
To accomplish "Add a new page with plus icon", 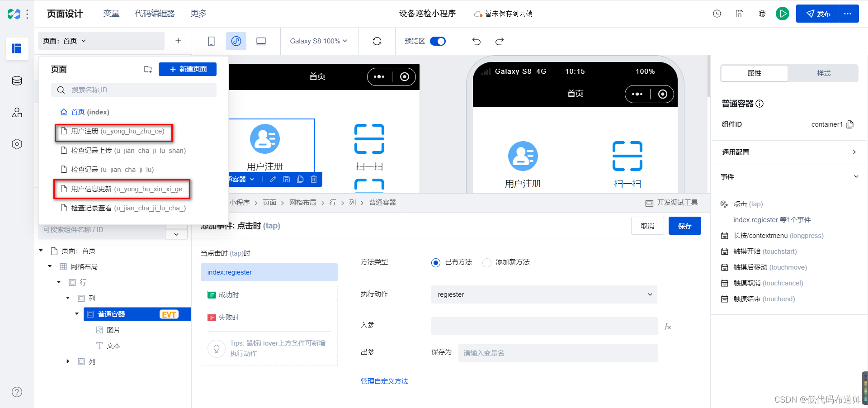I will point(178,41).
